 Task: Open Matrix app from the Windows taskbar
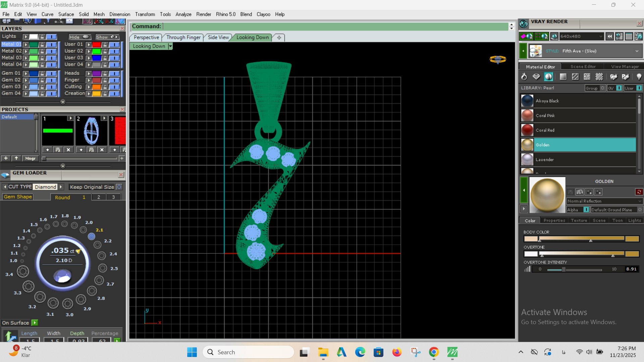[452, 352]
